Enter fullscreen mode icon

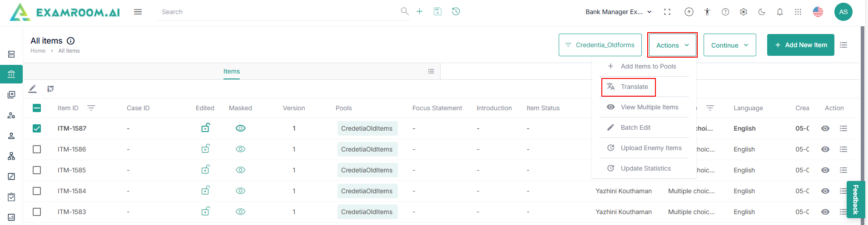[667, 12]
